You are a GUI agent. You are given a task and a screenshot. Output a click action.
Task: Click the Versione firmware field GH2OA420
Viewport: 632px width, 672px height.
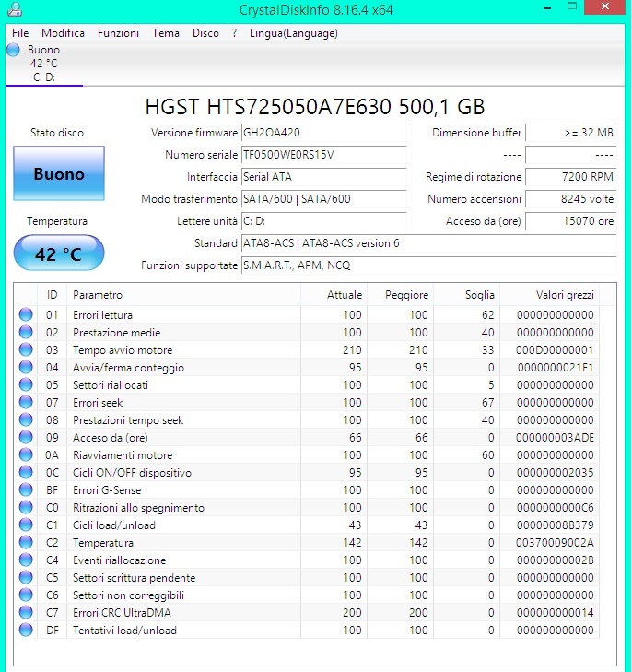323,133
